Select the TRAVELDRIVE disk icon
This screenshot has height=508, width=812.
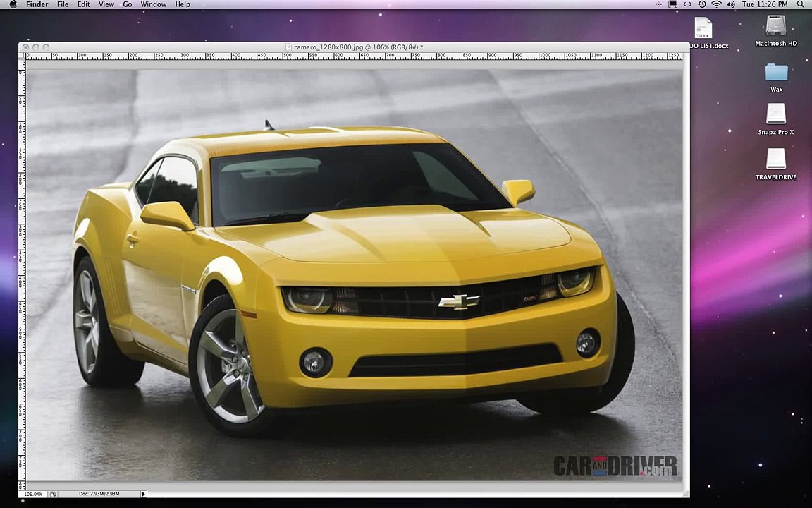pyautogui.click(x=776, y=159)
